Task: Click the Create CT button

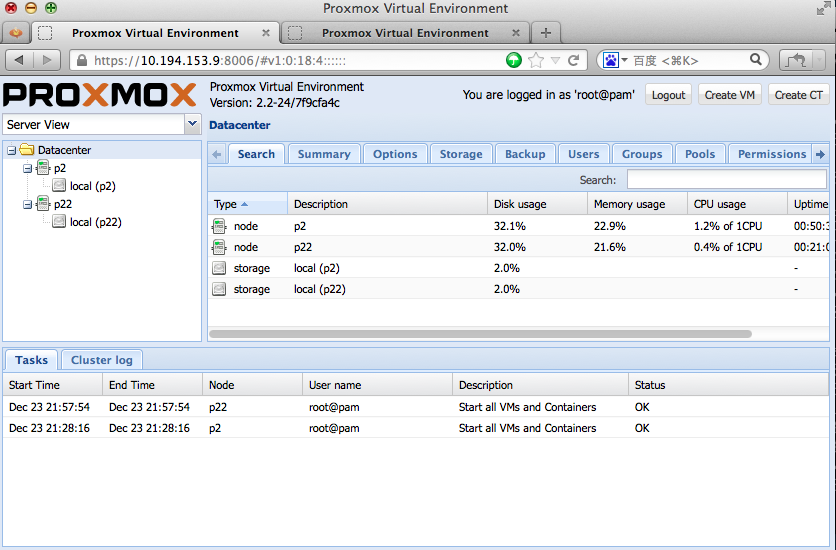Action: pyautogui.click(x=798, y=95)
